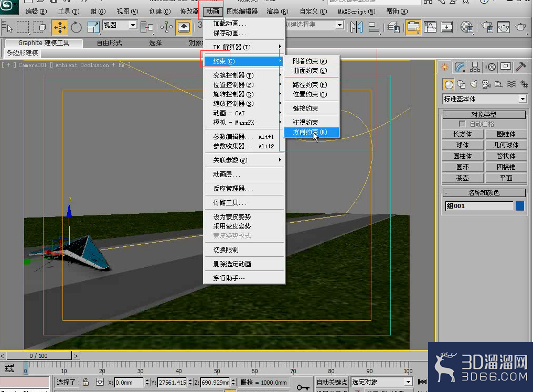Screen dimensions: 533x392
Task: Click the 0 / 100 time slider
Action: 38,356
